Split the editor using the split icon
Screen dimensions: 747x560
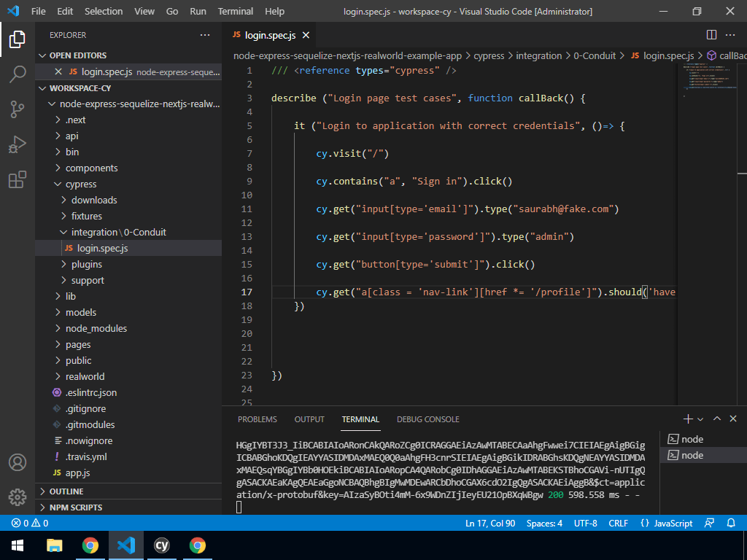click(711, 34)
